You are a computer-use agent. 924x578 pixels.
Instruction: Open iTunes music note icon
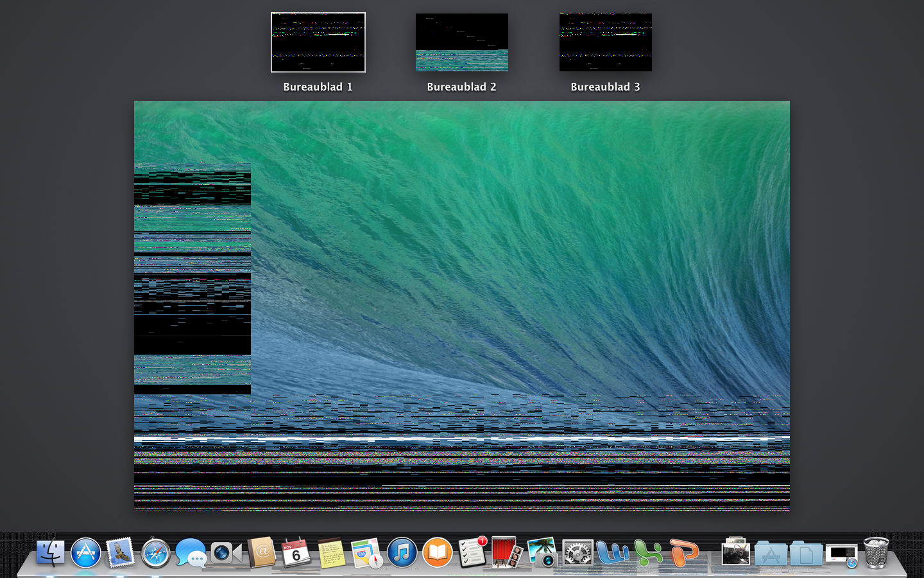402,552
